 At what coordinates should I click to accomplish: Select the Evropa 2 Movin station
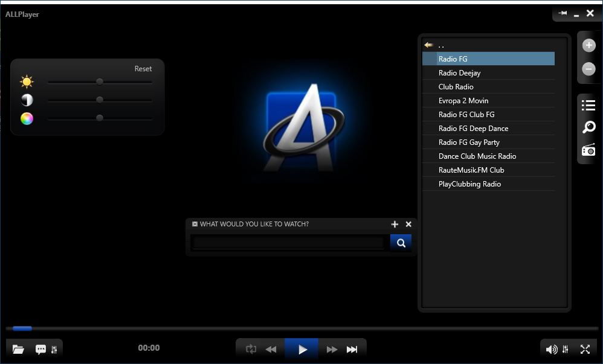coord(488,100)
